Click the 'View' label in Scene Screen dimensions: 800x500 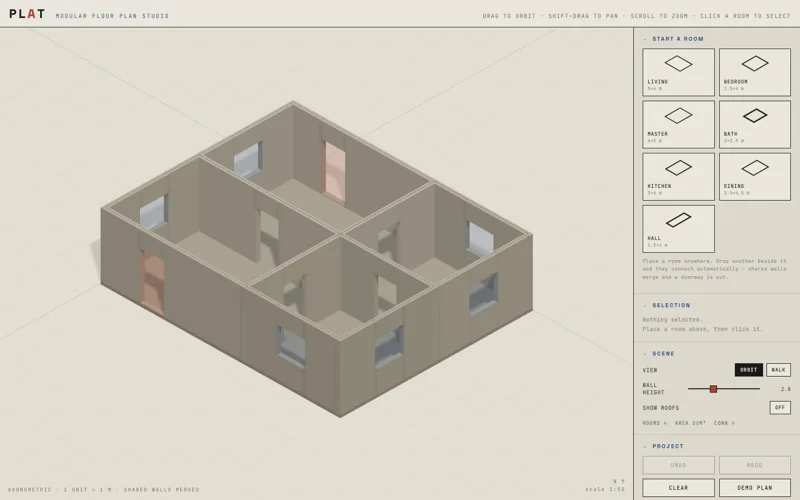tap(650, 370)
